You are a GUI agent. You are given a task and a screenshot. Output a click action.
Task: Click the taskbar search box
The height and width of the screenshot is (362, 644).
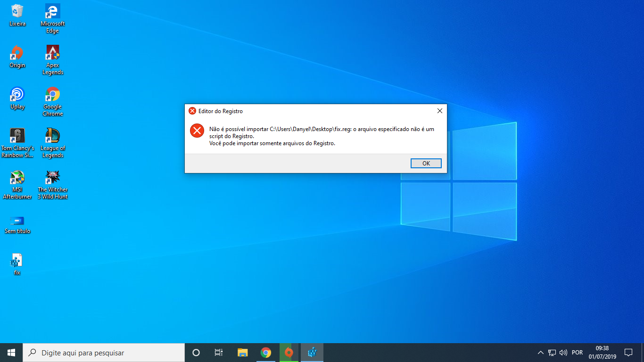104,353
